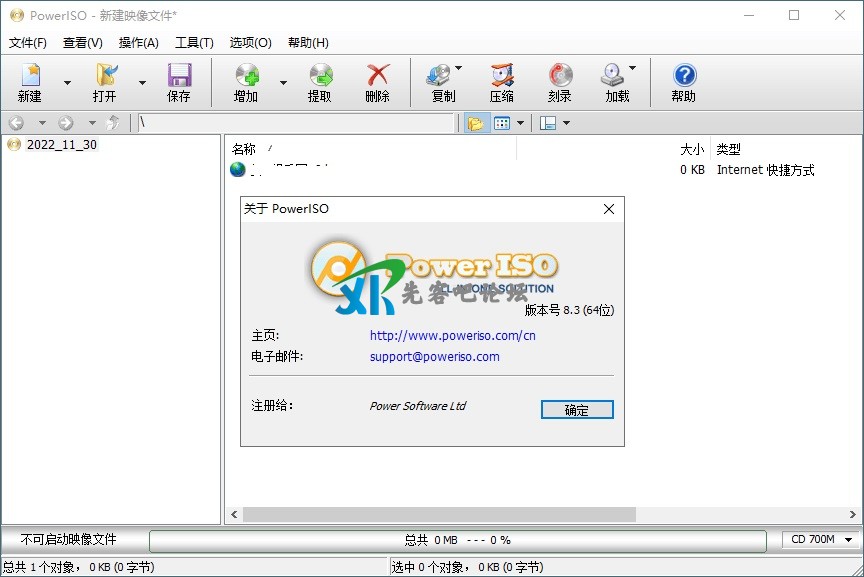Image resolution: width=864 pixels, height=577 pixels.
Task: Click the 确定 button in the About dialog
Action: pos(577,410)
